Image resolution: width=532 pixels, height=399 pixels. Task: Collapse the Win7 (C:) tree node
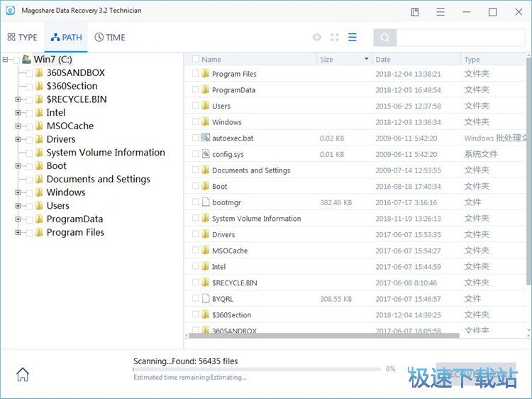coord(5,60)
